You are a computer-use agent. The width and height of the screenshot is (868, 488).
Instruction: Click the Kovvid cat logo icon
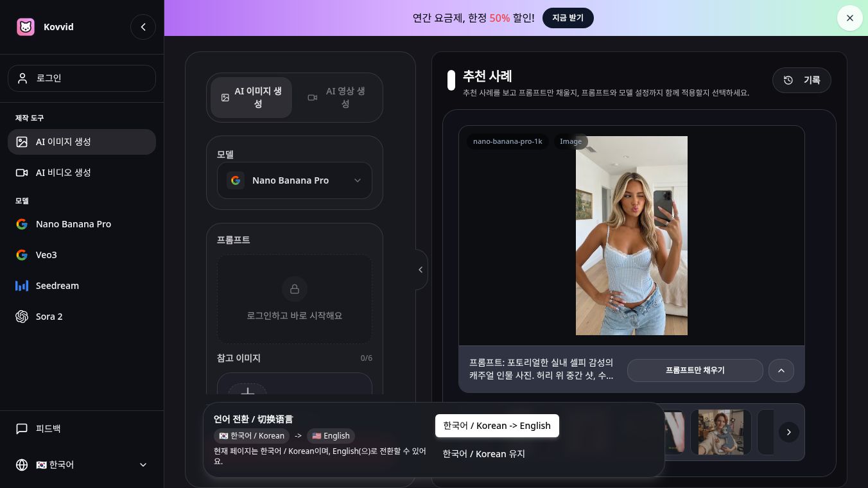coord(26,27)
